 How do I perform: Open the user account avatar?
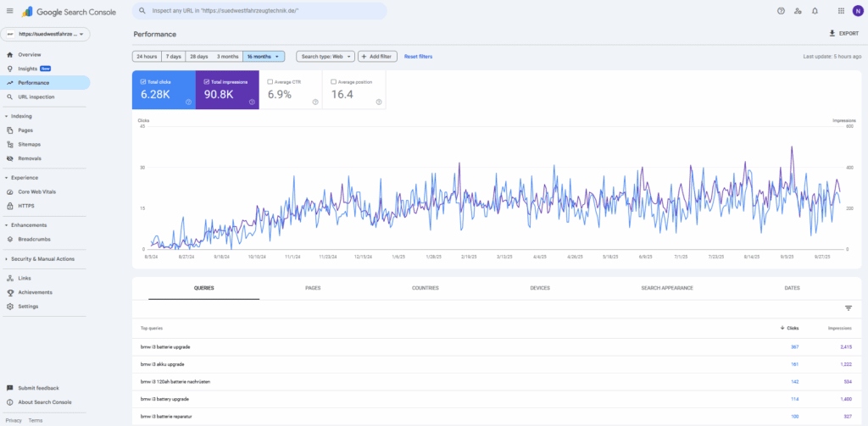click(857, 11)
